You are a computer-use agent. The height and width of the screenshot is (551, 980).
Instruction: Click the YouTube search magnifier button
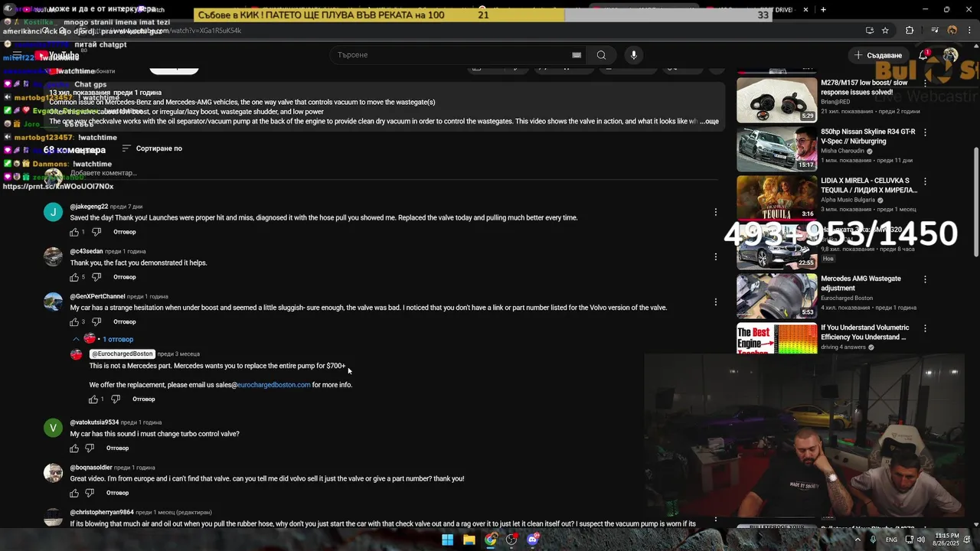(x=601, y=55)
